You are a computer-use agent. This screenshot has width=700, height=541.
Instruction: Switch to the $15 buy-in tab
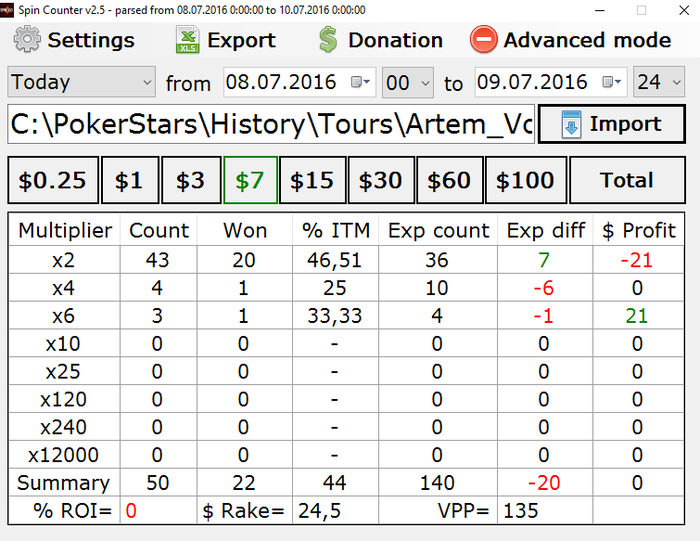click(312, 180)
